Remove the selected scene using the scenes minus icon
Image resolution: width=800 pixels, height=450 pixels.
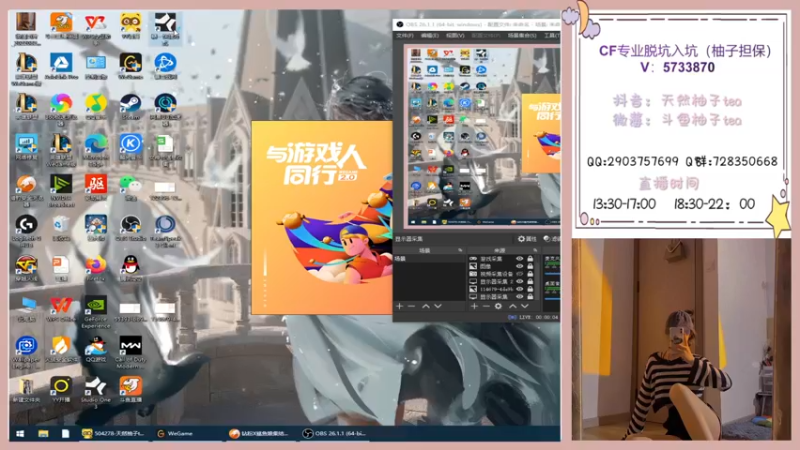point(411,306)
